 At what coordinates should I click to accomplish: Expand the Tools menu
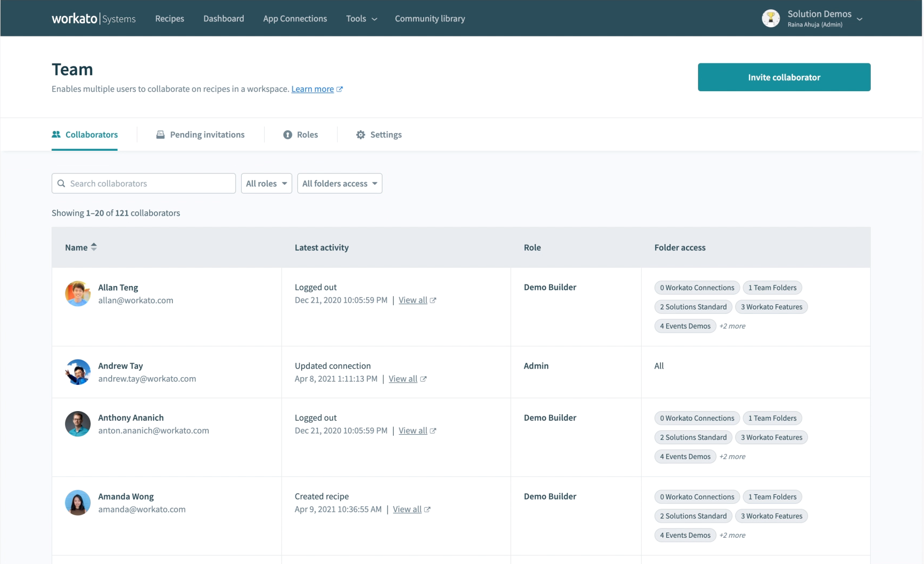(x=361, y=18)
